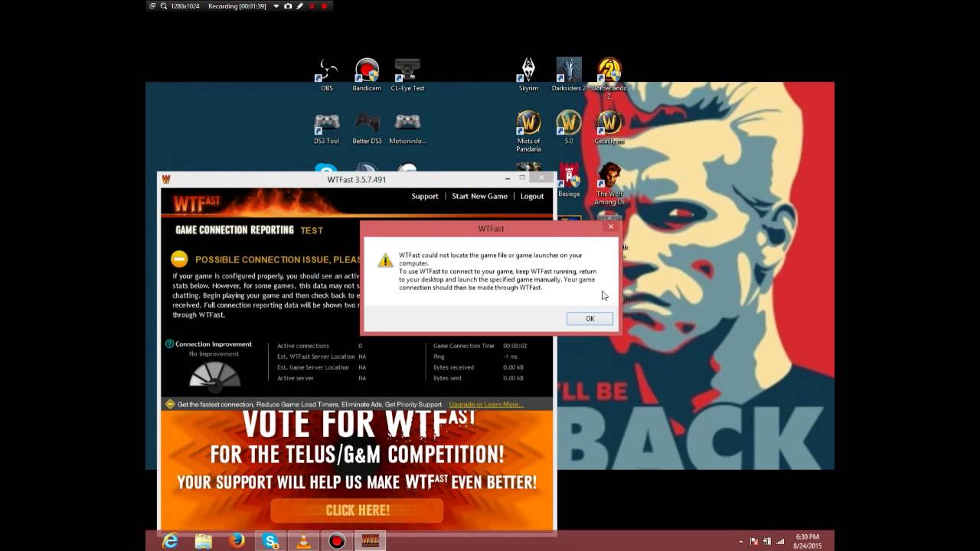The width and height of the screenshot is (980, 551).
Task: Open the Action Center flag in tray
Action: coord(754,541)
